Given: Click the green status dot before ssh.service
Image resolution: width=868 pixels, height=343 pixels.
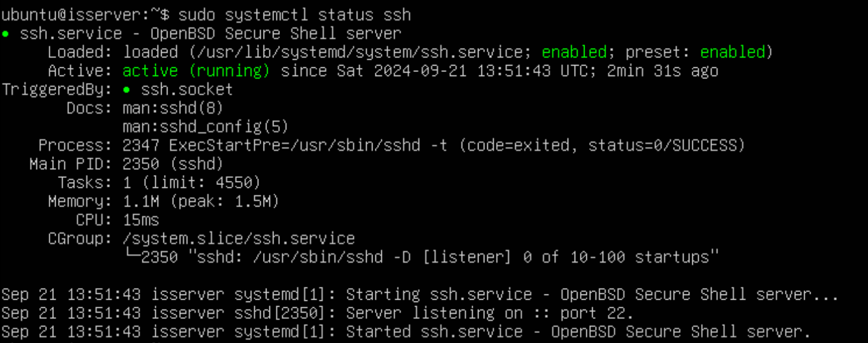Looking at the screenshot, I should pos(5,33).
